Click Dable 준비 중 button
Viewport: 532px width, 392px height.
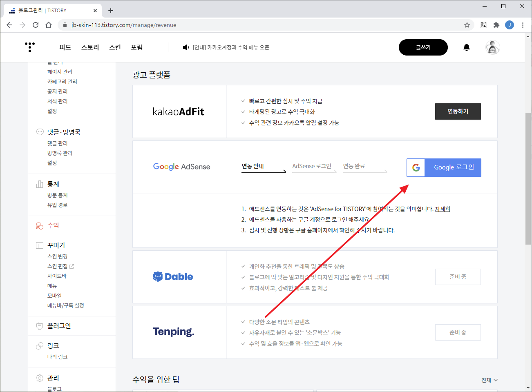(458, 277)
